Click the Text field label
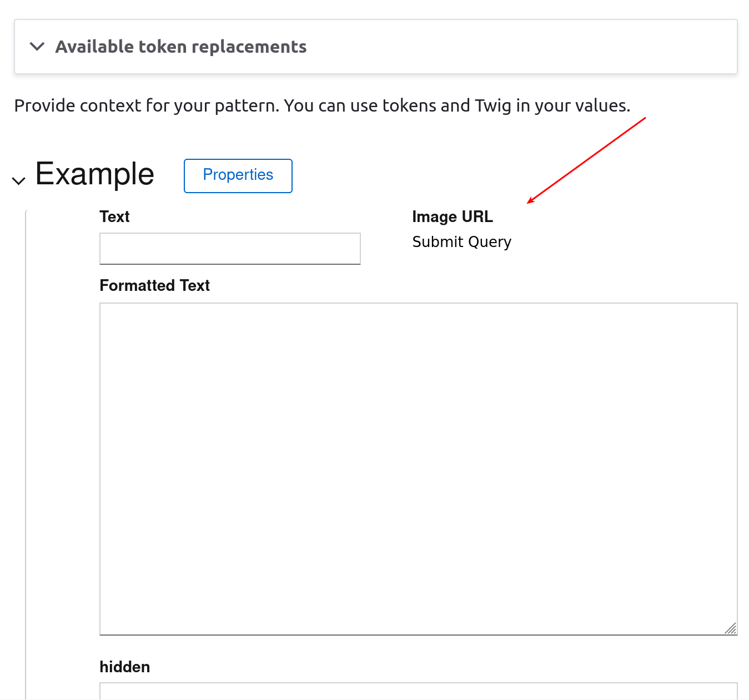 tap(114, 216)
